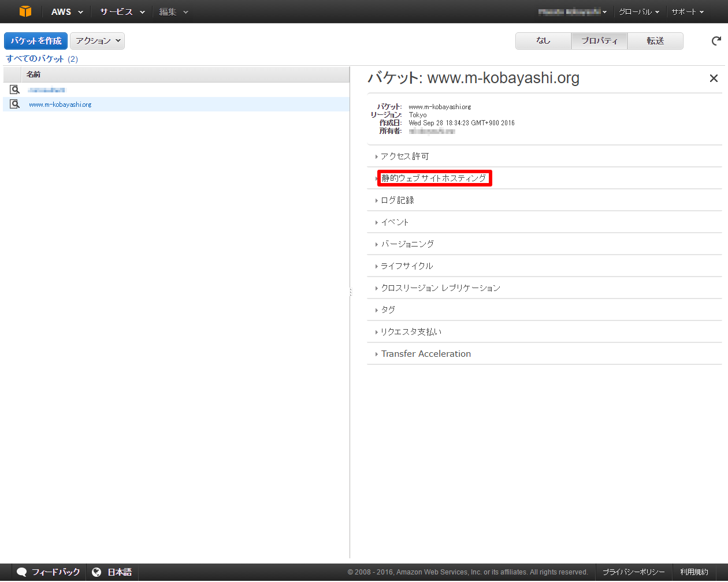728x582 pixels.
Task: Close the bucket properties panel
Action: 714,78
